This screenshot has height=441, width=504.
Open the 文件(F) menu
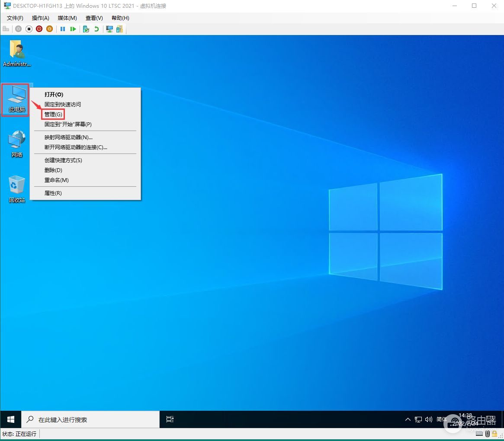point(15,18)
